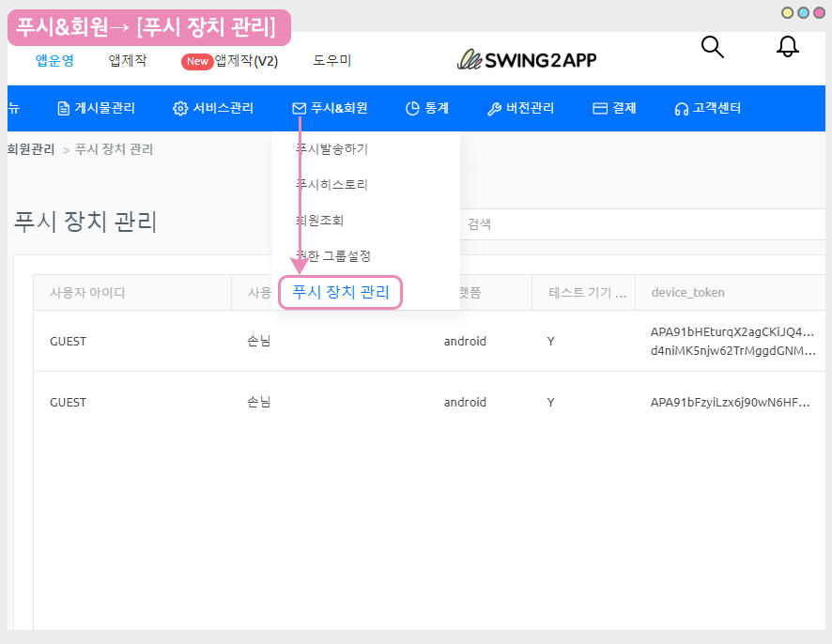Open 서비스관리 with the gear icon
This screenshot has height=644, width=832.
click(213, 108)
